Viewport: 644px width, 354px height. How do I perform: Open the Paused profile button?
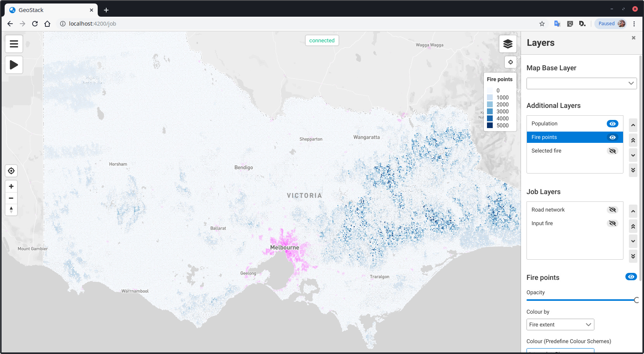(x=611, y=24)
